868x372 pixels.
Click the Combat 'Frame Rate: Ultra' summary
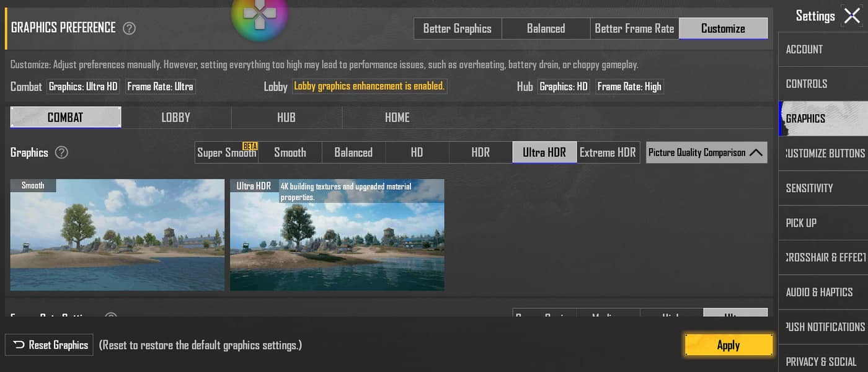coord(160,87)
